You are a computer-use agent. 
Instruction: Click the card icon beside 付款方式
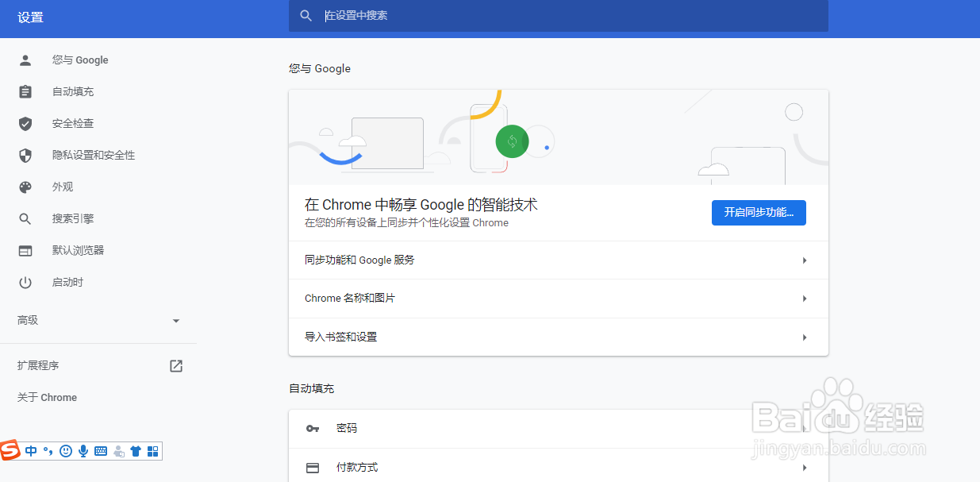pyautogui.click(x=313, y=467)
